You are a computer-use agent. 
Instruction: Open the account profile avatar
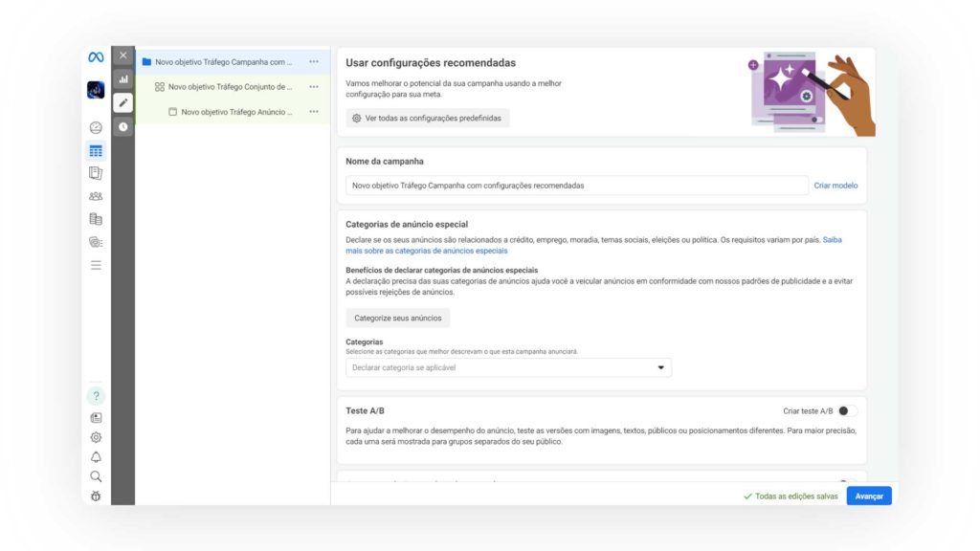[96, 90]
